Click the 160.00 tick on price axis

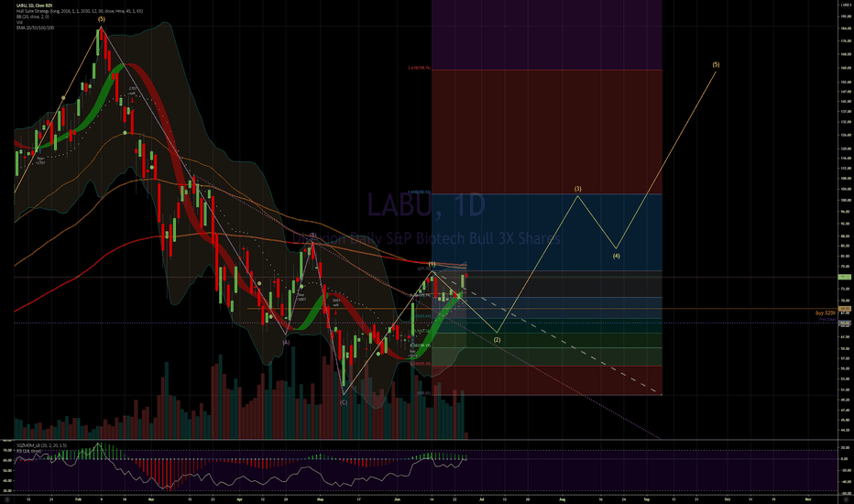click(x=846, y=69)
